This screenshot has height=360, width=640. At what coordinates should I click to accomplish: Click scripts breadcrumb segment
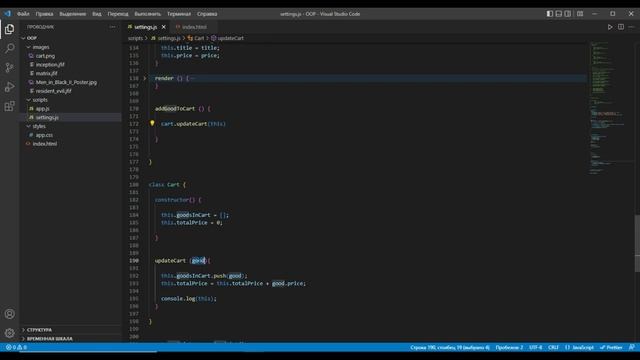pos(136,38)
